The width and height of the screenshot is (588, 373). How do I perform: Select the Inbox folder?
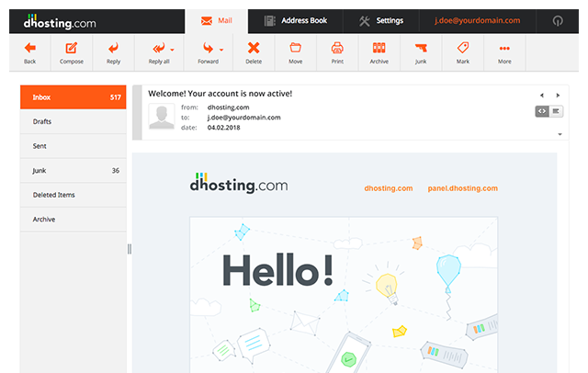click(73, 97)
